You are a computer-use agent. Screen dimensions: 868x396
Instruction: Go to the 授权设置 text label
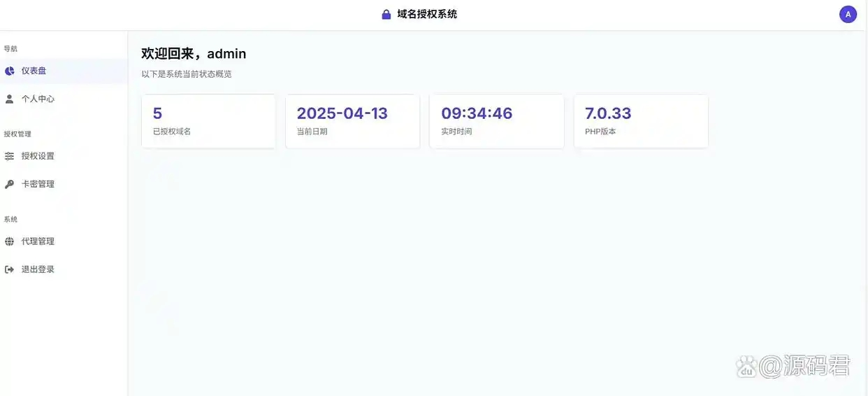coord(38,156)
